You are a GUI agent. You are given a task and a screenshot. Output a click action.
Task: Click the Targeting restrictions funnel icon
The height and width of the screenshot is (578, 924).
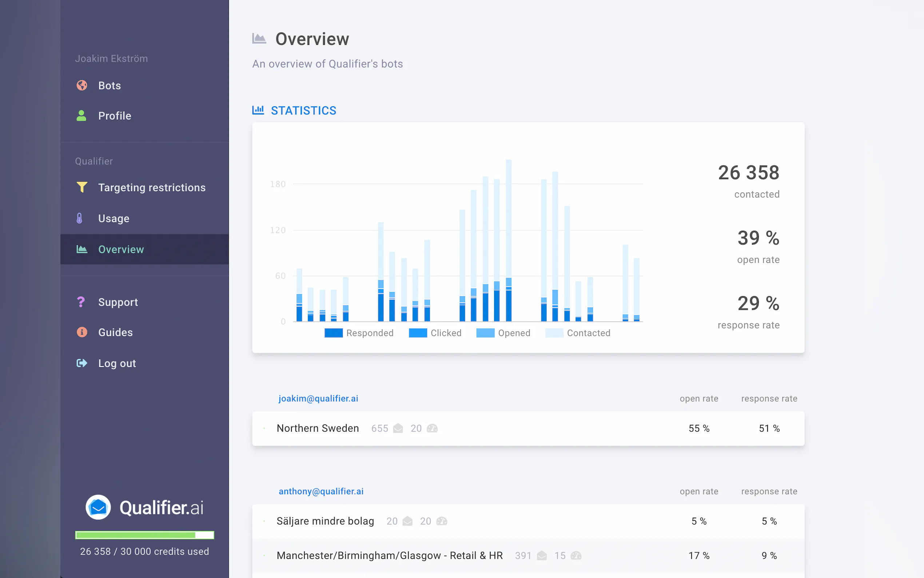pos(82,187)
